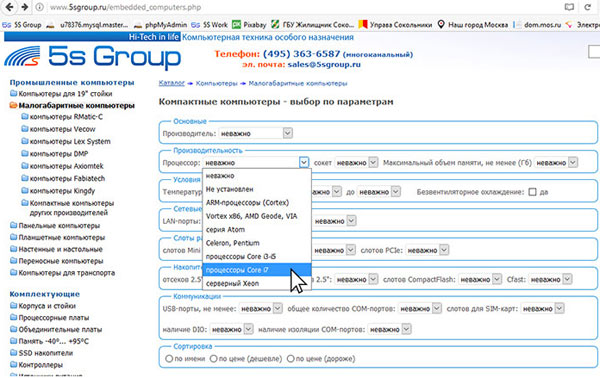Open компьютеры Kingdy subcategory
600x378 pixels.
pos(58,191)
